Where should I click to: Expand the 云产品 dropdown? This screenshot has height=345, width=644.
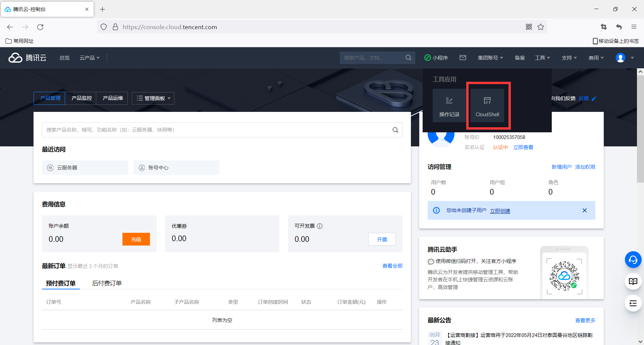pos(90,58)
